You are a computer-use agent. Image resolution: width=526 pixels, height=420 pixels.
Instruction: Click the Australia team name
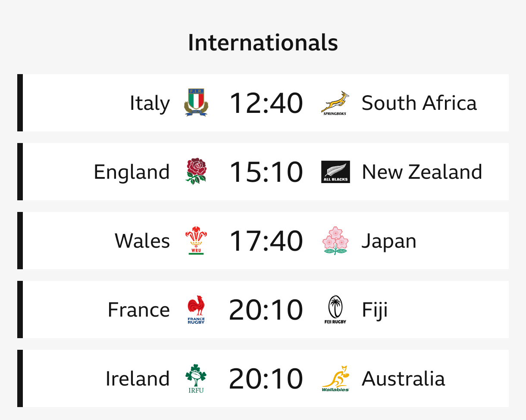click(403, 379)
